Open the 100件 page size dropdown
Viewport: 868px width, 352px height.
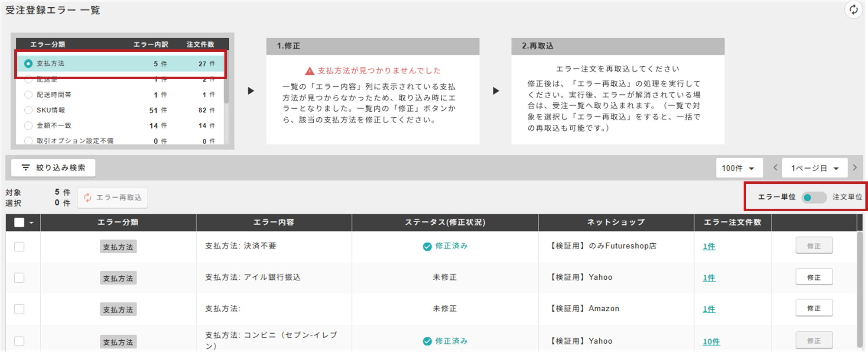point(738,168)
